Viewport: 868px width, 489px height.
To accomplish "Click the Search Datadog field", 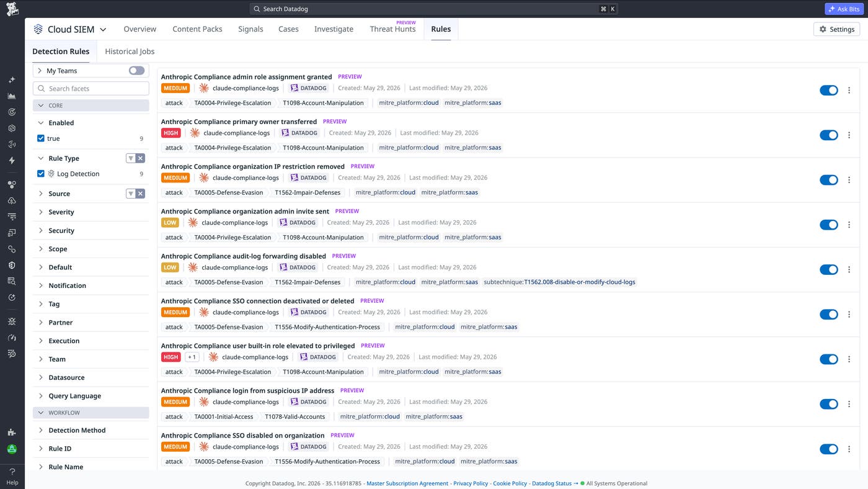I will point(434,9).
